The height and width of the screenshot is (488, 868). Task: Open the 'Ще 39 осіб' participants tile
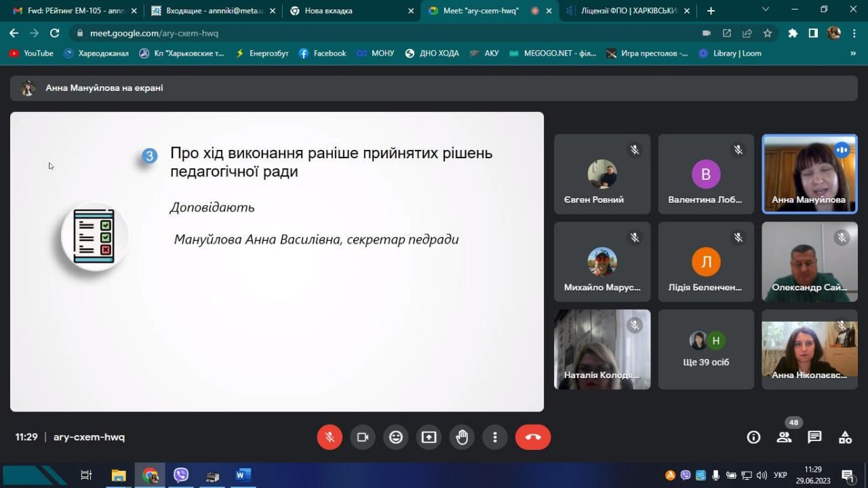click(706, 350)
